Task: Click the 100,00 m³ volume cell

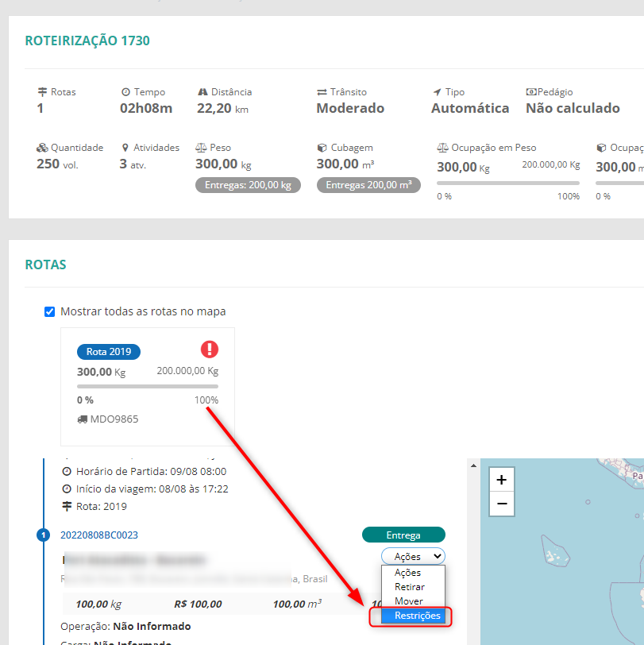Action: pos(297,604)
